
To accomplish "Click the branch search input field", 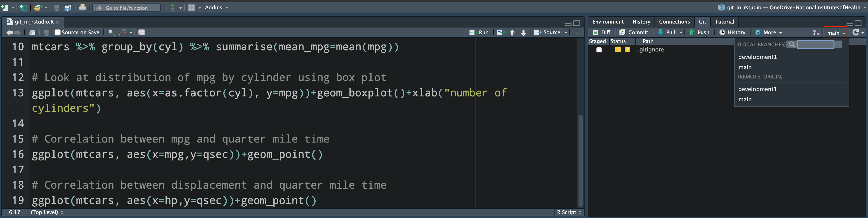I will [815, 44].
